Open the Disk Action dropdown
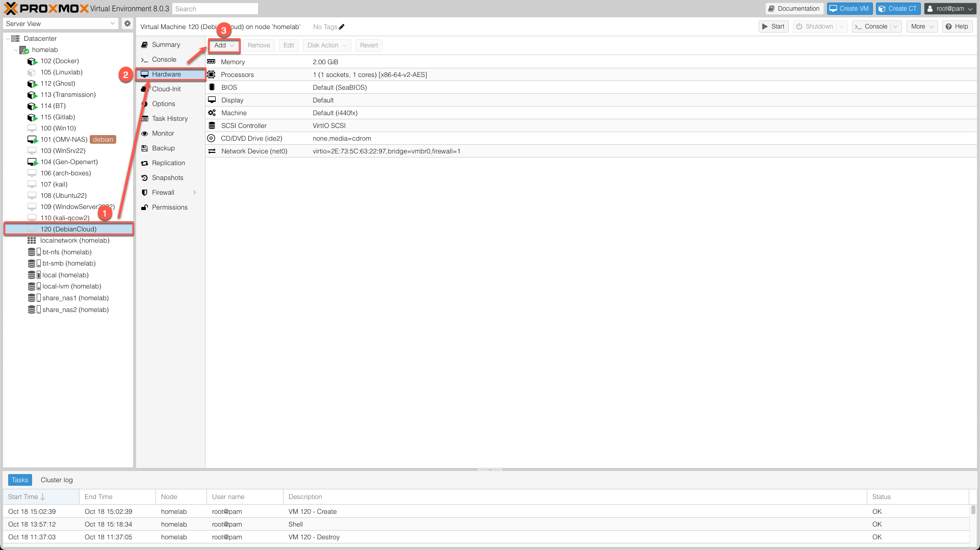The width and height of the screenshot is (980, 550). 327,45
